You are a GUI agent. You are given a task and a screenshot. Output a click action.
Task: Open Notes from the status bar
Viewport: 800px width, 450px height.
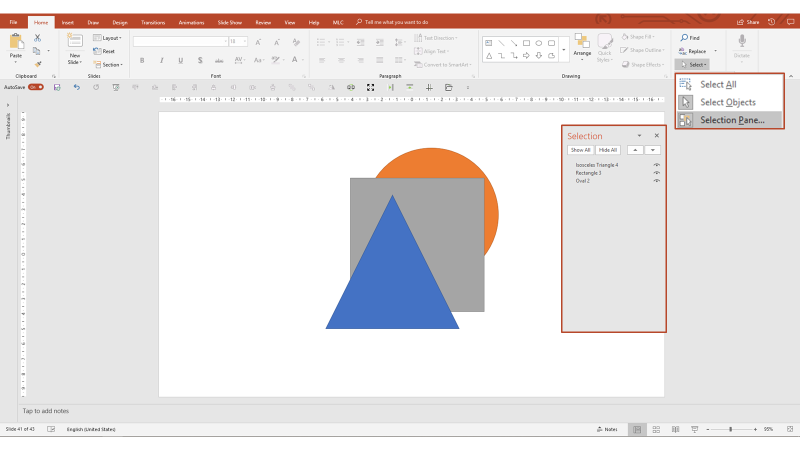[x=607, y=430]
